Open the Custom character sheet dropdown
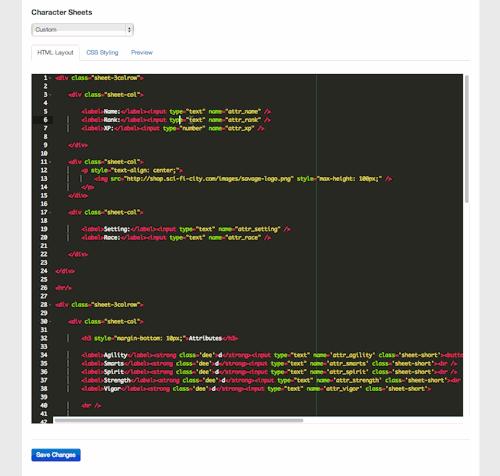This screenshot has width=500, height=476. (83, 30)
